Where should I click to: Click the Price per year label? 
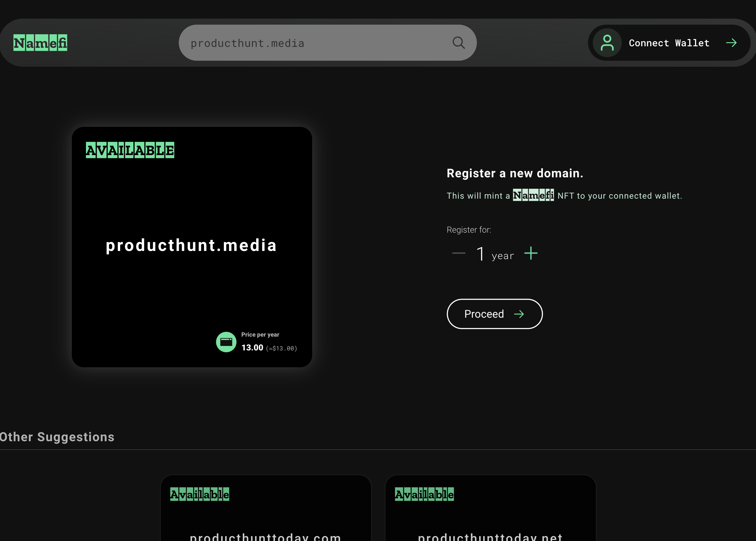[x=260, y=335]
